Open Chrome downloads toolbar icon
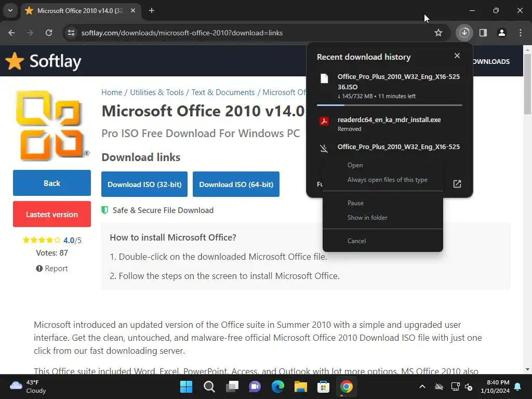 coord(464,33)
